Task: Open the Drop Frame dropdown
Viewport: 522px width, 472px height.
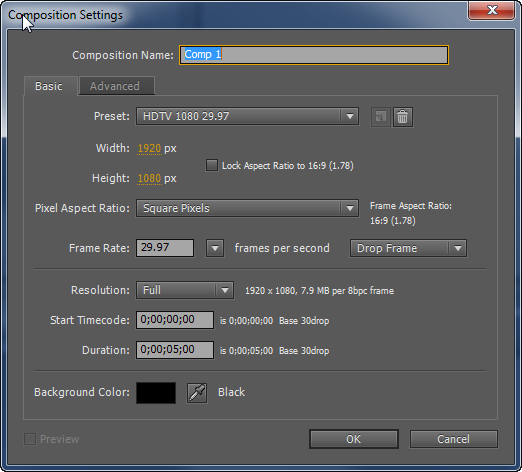Action: coord(408,248)
